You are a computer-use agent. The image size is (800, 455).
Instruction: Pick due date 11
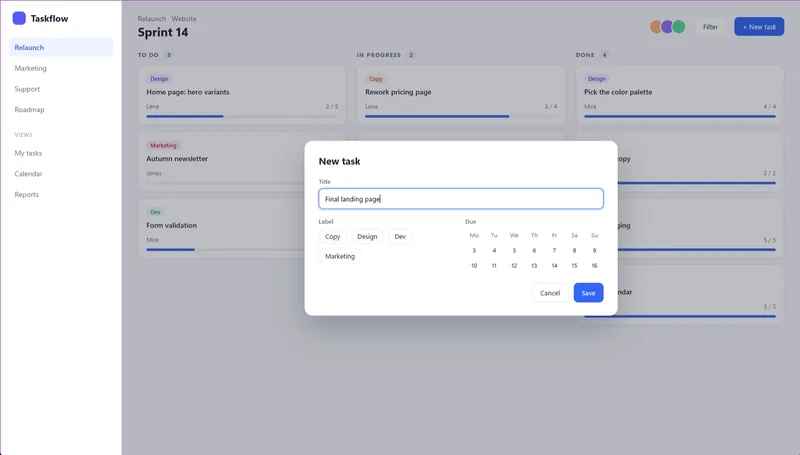[x=494, y=266]
